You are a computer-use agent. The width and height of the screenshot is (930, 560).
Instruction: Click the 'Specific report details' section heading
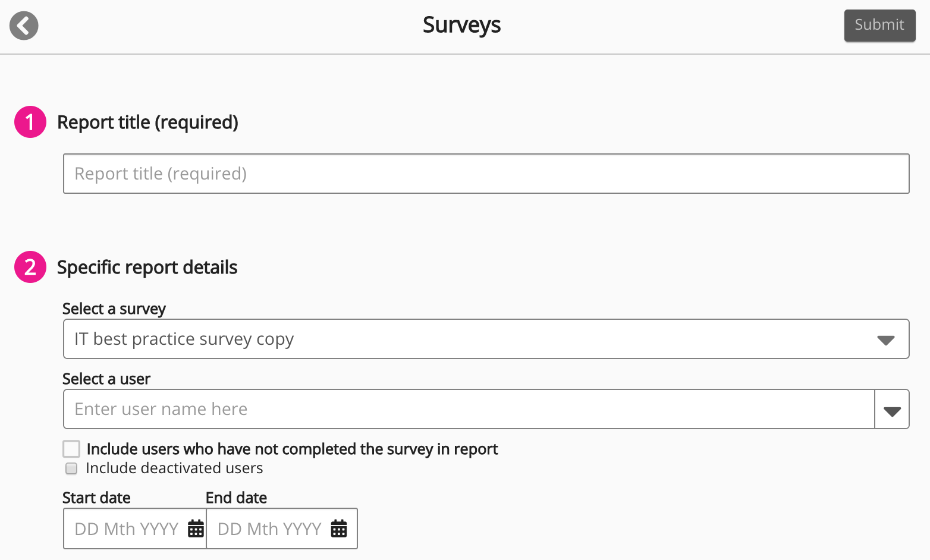click(147, 267)
